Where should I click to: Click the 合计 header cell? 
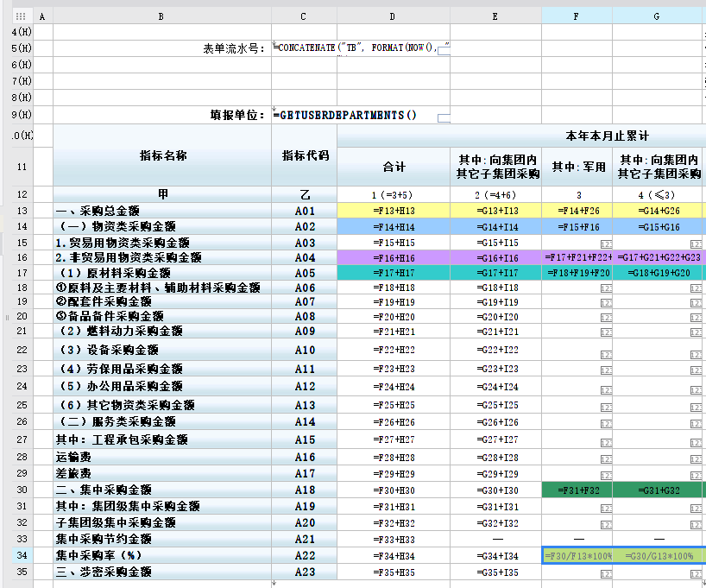[394, 167]
